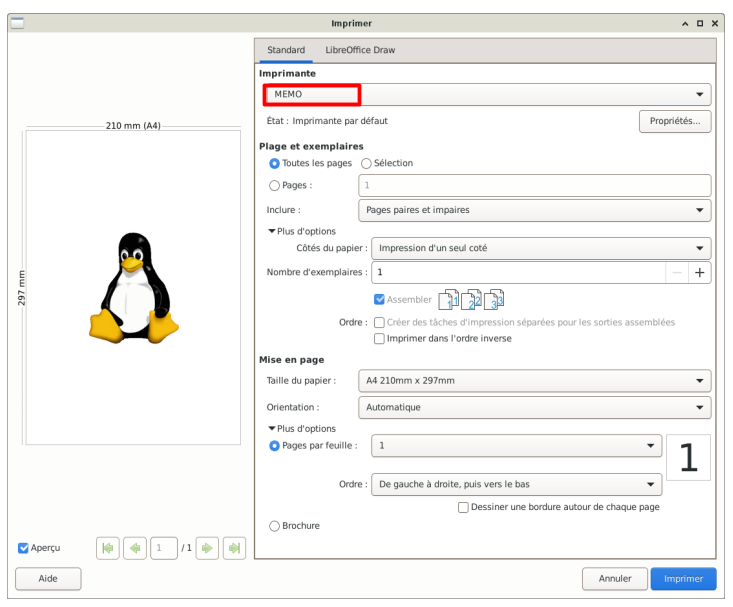Click the Nombre d'exemplaires input field
The width and height of the screenshot is (733, 607).
[518, 273]
